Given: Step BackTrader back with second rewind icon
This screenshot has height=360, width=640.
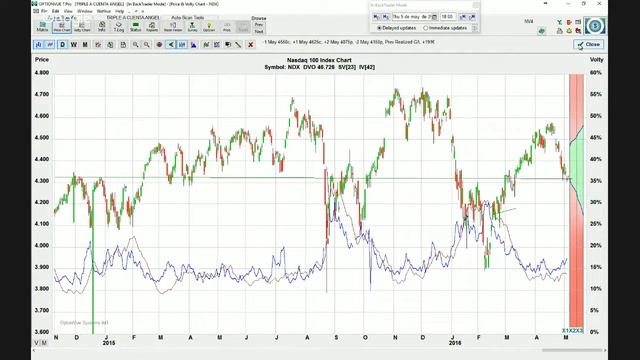Looking at the screenshot, I should [385, 17].
